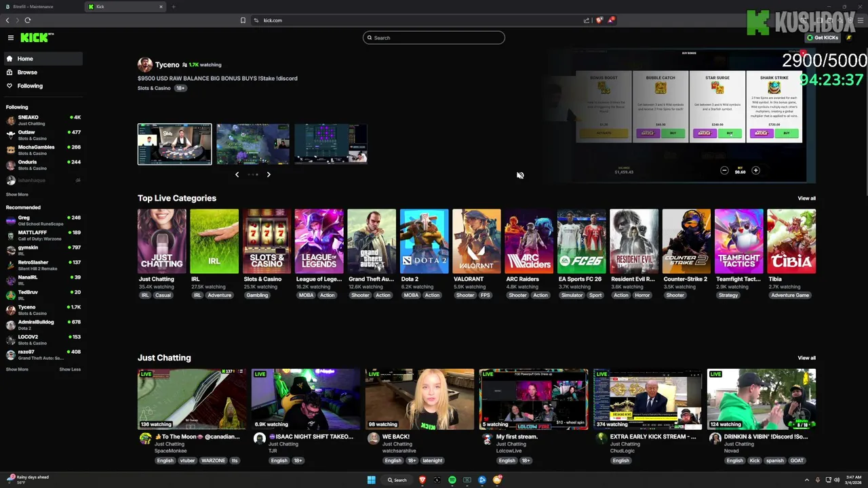Select the second featured stream thumbnail

point(252,144)
